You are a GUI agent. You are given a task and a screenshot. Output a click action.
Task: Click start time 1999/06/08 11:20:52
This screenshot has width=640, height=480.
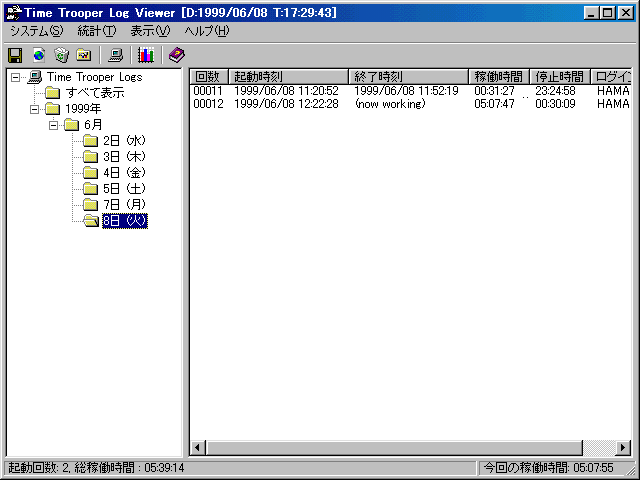tap(286, 91)
